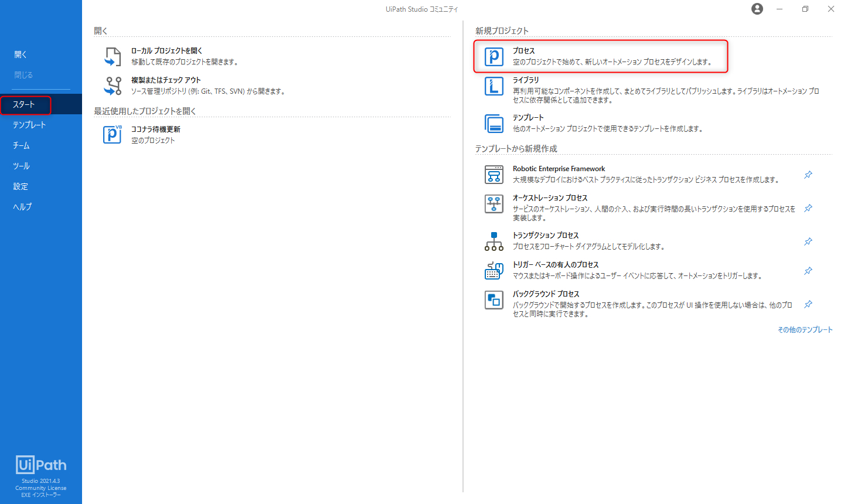
Task: Close the UiPath Studio window
Action: pyautogui.click(x=831, y=9)
